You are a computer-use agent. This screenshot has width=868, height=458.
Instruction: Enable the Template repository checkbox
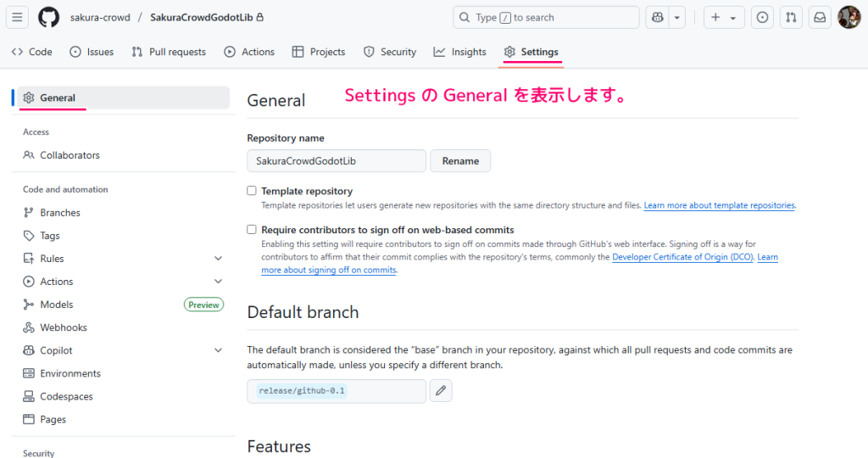252,191
